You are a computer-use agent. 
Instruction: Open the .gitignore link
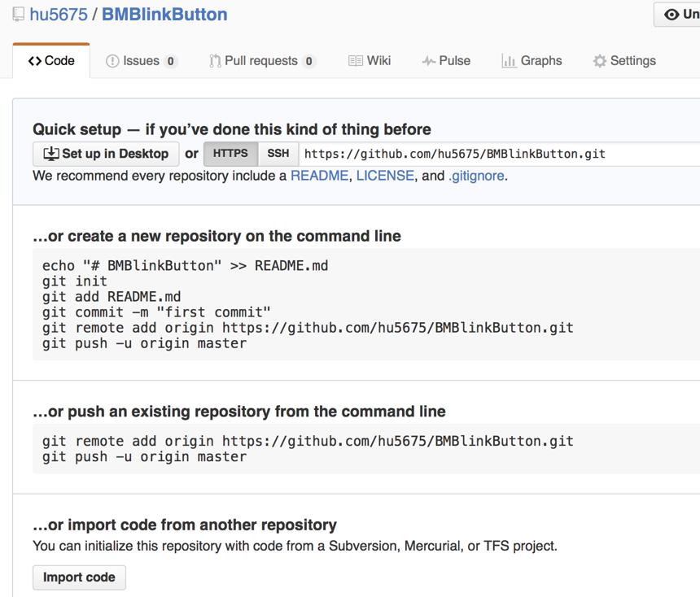click(x=476, y=176)
